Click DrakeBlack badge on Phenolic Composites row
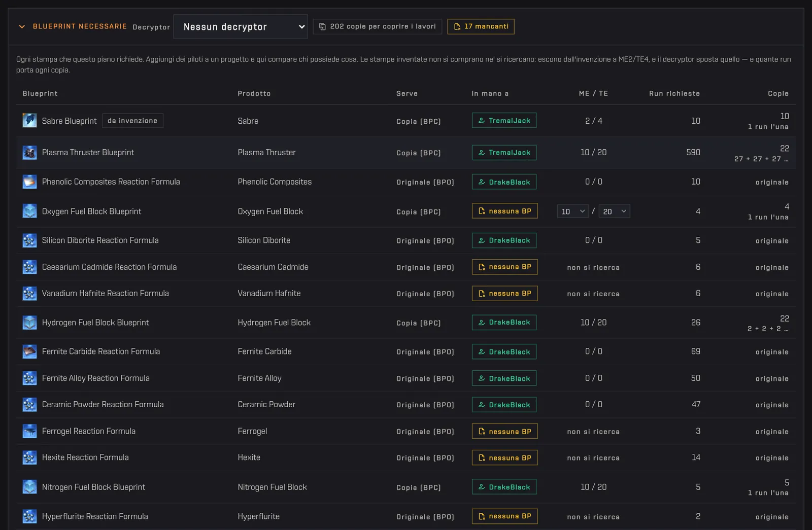Image resolution: width=812 pixels, height=530 pixels. coord(504,182)
